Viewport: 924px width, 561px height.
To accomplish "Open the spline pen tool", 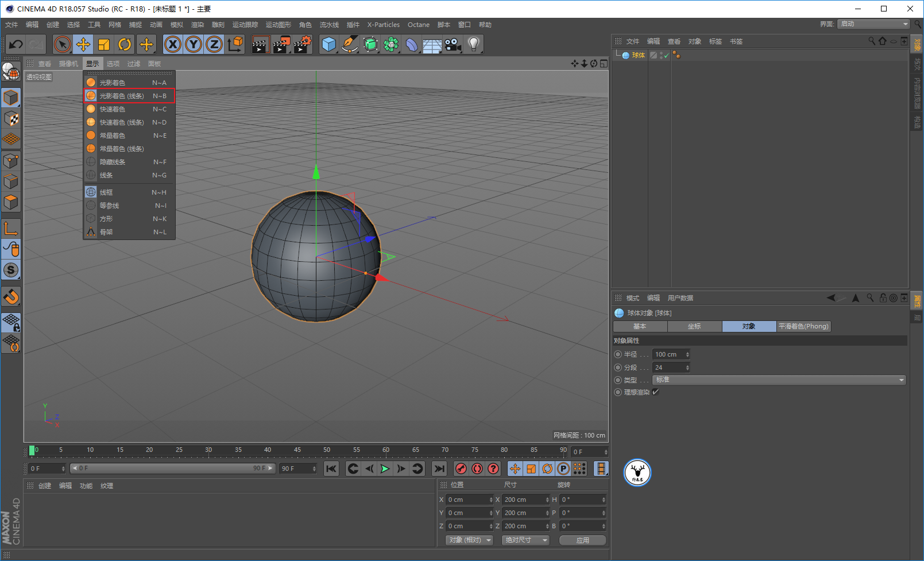I will (350, 44).
